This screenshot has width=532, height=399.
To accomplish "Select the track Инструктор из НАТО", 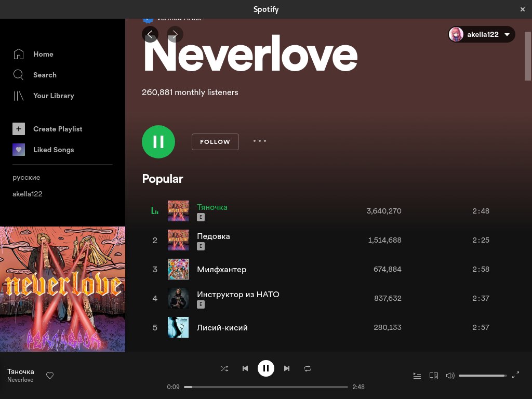I will [x=238, y=295].
